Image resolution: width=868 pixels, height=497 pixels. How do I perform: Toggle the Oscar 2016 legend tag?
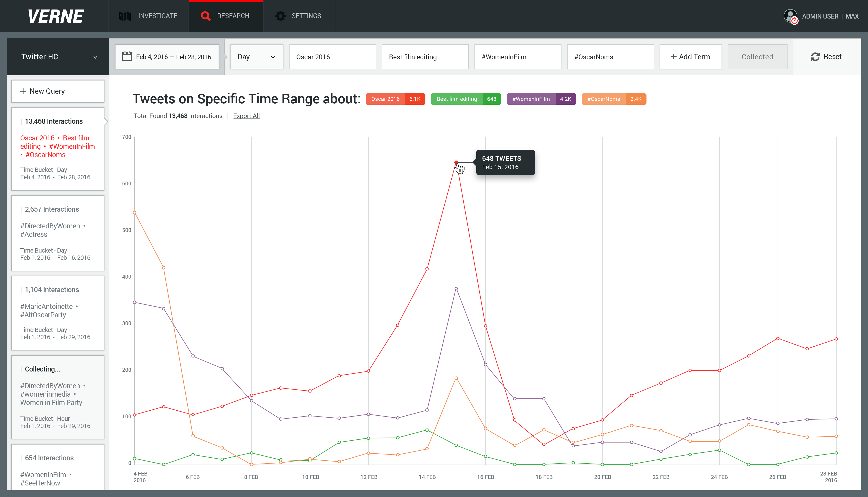[395, 99]
